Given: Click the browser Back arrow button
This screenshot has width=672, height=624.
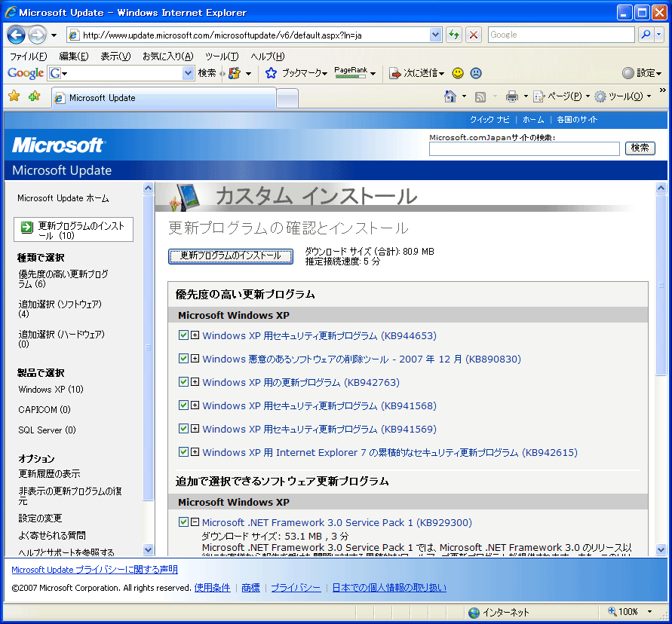Looking at the screenshot, I should pyautogui.click(x=17, y=35).
